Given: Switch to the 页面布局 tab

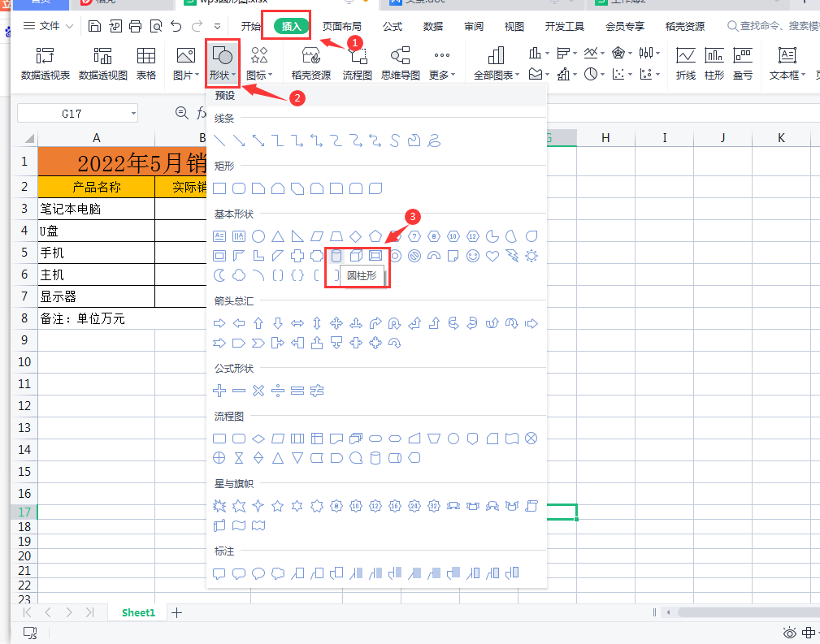Looking at the screenshot, I should click(341, 26).
